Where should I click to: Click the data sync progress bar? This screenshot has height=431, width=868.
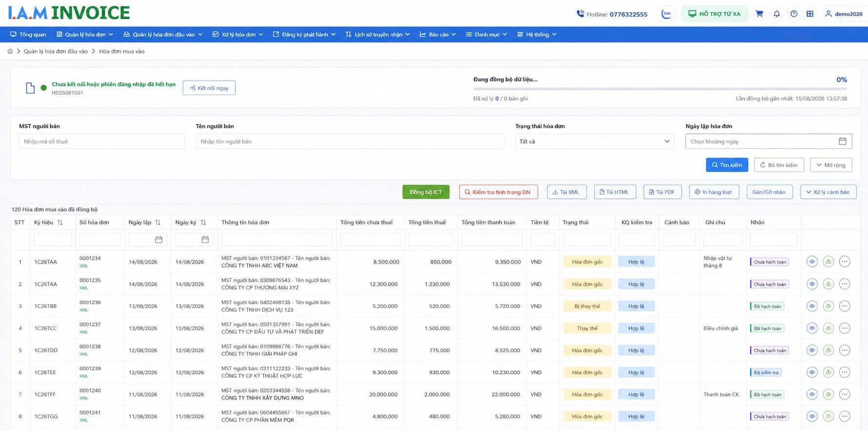[660, 89]
